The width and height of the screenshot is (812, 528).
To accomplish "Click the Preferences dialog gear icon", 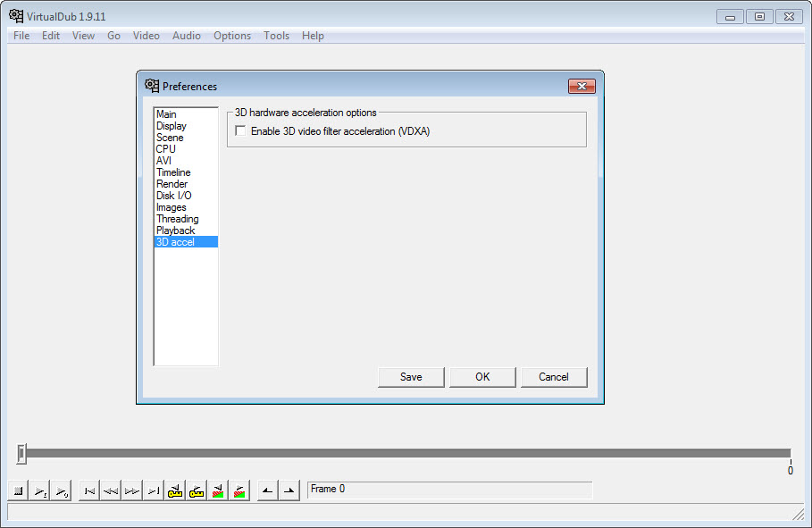I will tap(152, 86).
